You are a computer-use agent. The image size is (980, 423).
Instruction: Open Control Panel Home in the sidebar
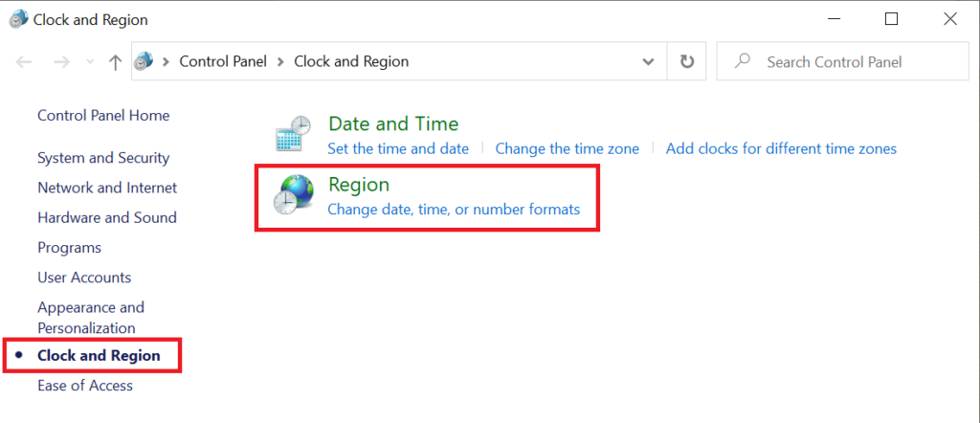click(103, 116)
